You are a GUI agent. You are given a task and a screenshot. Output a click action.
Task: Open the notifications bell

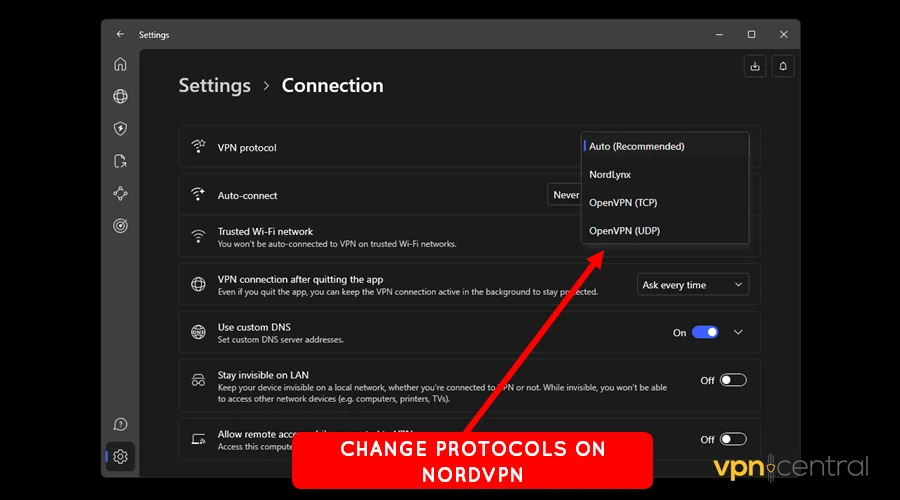click(783, 66)
